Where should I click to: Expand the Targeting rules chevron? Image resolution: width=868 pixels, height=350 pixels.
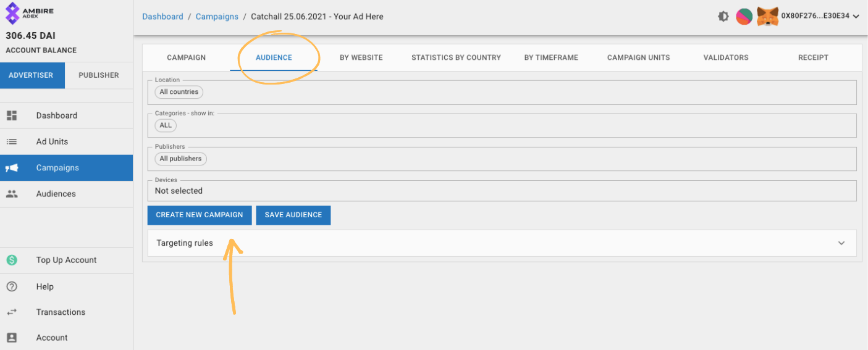841,243
